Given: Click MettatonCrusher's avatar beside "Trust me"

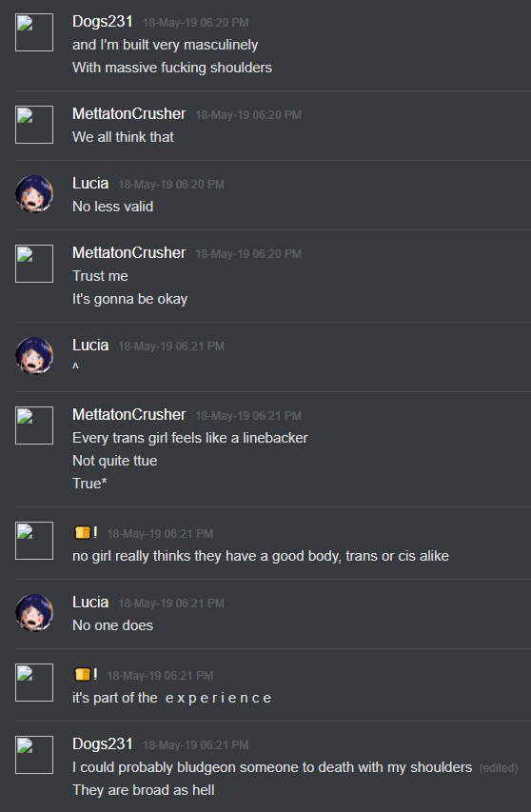Looking at the screenshot, I should 34,264.
